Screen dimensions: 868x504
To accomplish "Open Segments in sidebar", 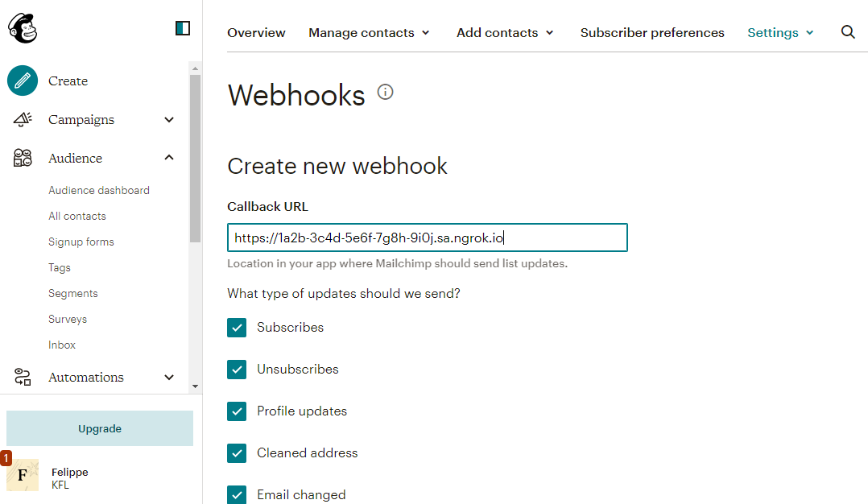I will (73, 293).
